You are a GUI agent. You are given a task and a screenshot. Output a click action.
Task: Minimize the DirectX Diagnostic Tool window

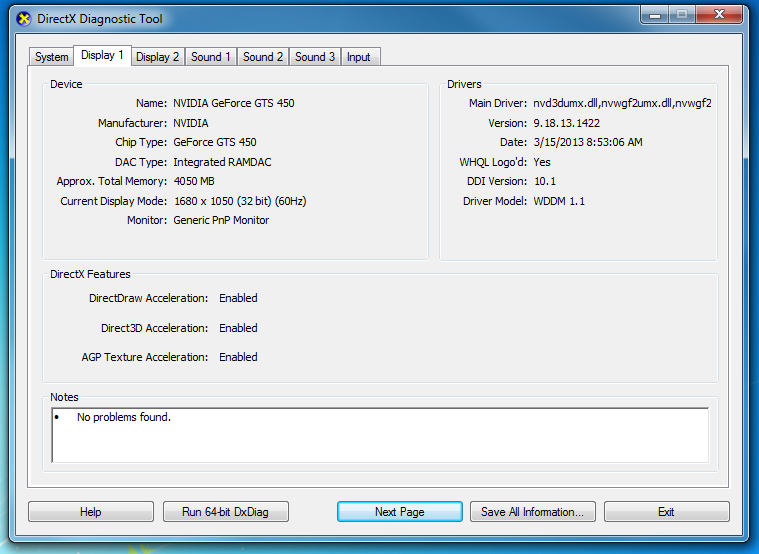654,15
